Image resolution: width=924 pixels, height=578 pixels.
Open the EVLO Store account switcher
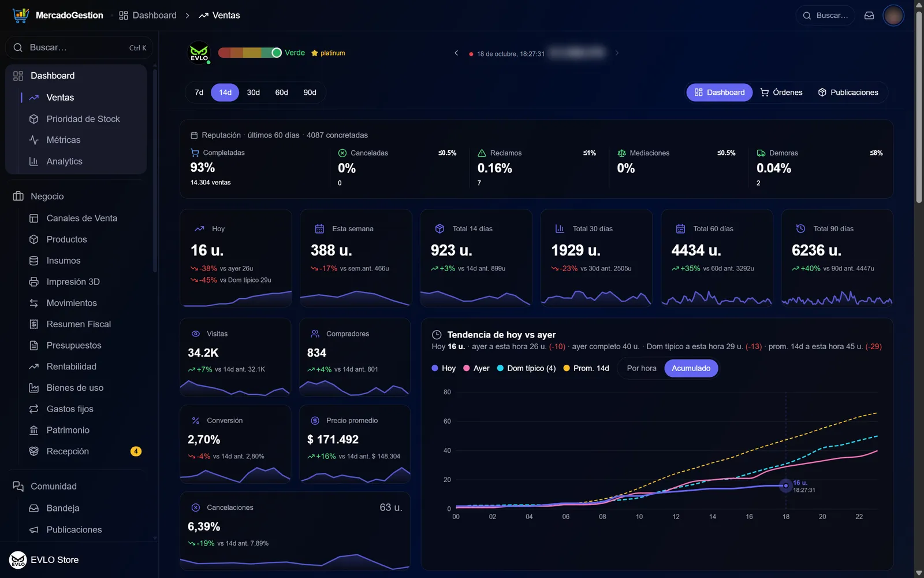pyautogui.click(x=79, y=560)
